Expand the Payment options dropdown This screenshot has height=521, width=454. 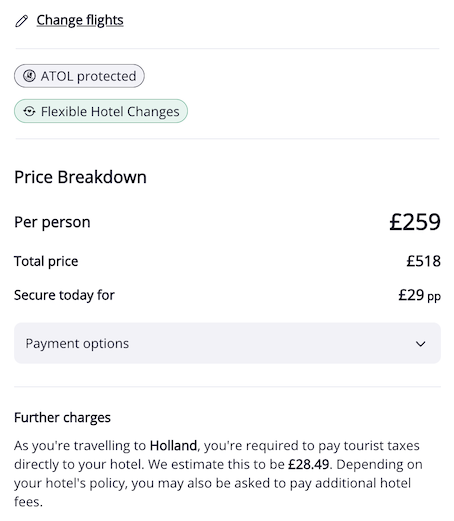(x=227, y=343)
